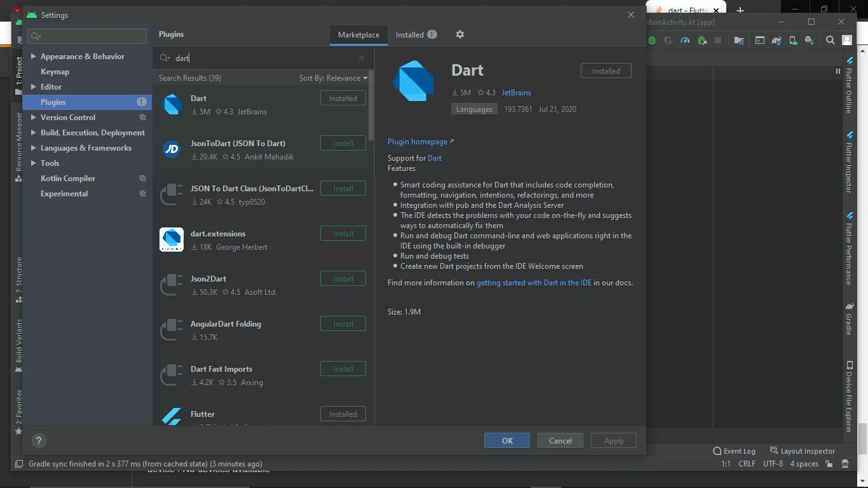Screen dimensions: 868x488
Task: Open Project Structure folder icon
Action: (x=739, y=40)
